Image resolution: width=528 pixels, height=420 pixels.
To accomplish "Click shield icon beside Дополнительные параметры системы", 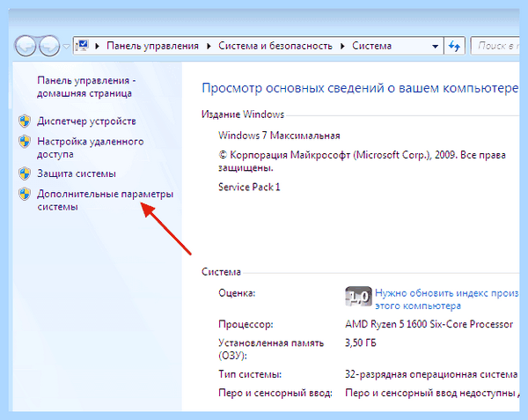I will coord(25,194).
